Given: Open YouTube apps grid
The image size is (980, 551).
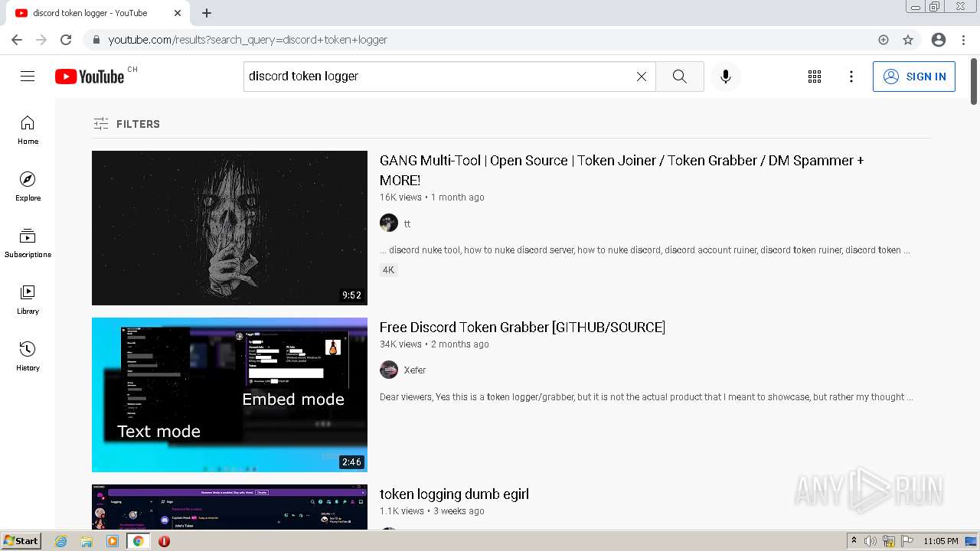Looking at the screenshot, I should click(815, 77).
